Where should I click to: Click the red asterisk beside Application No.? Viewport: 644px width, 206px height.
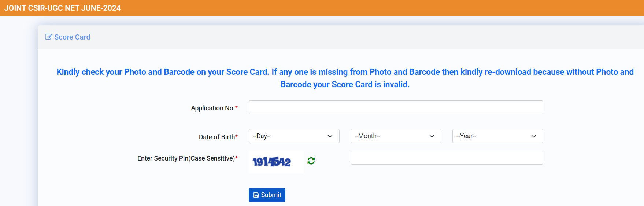[x=237, y=108]
